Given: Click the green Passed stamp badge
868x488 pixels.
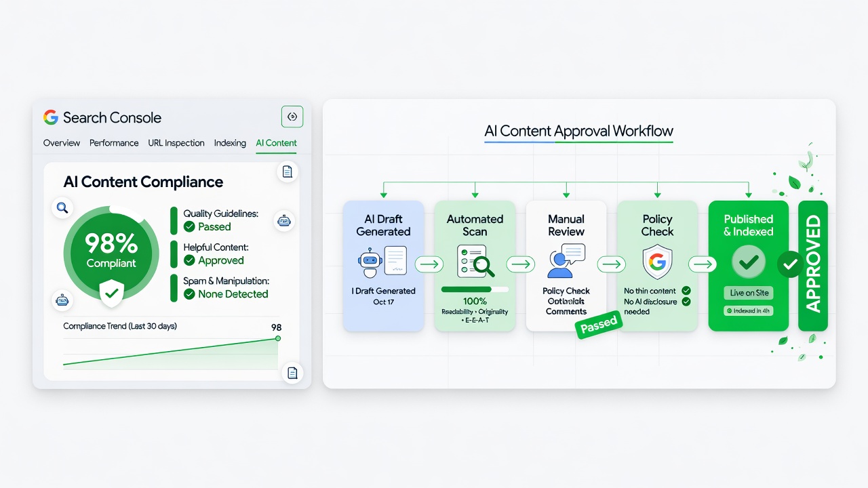Looking at the screenshot, I should pyautogui.click(x=599, y=324).
